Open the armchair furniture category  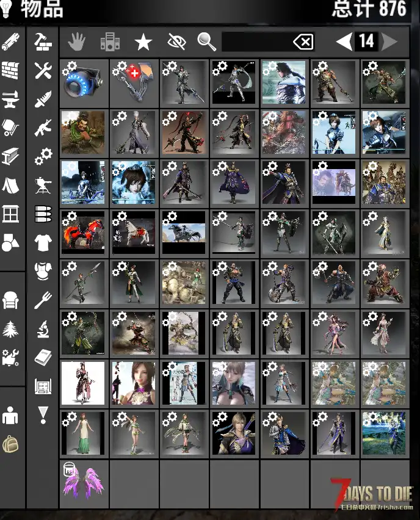coord(10,300)
